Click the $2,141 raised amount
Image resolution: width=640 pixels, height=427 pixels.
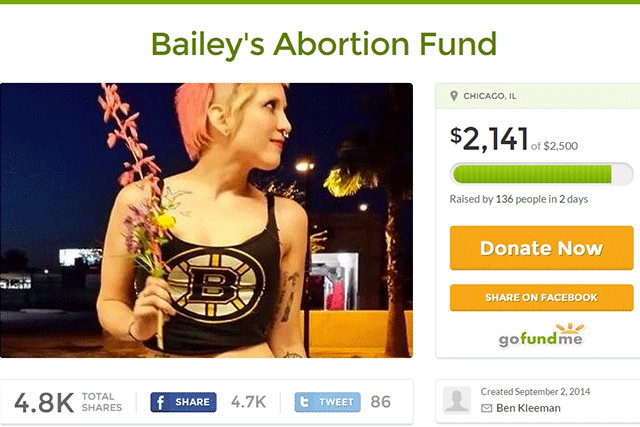coord(489,139)
